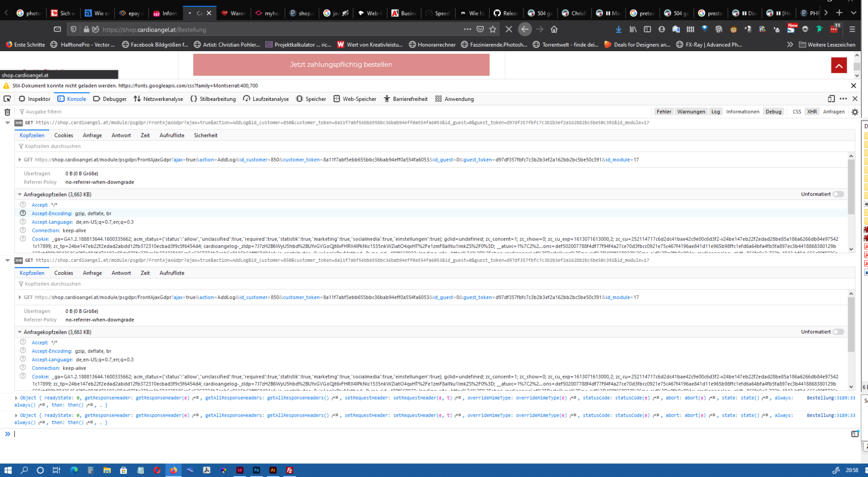Toggle the CSS console filter

tap(797, 112)
